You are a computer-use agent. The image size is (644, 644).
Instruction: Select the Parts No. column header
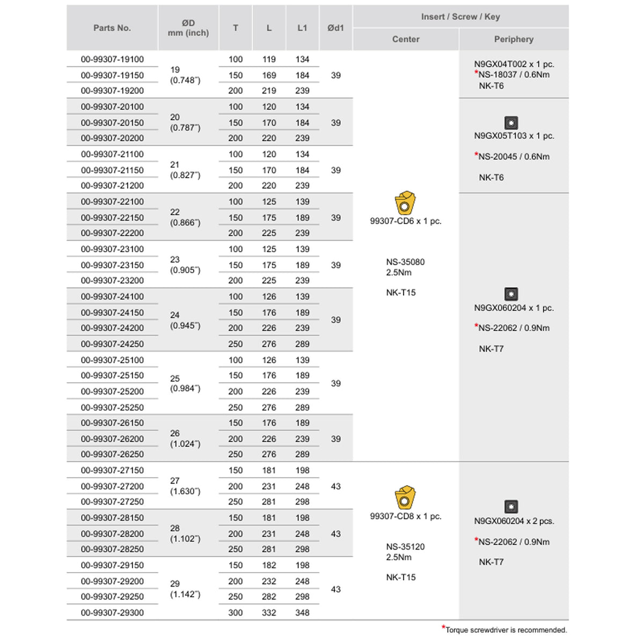click(x=112, y=28)
